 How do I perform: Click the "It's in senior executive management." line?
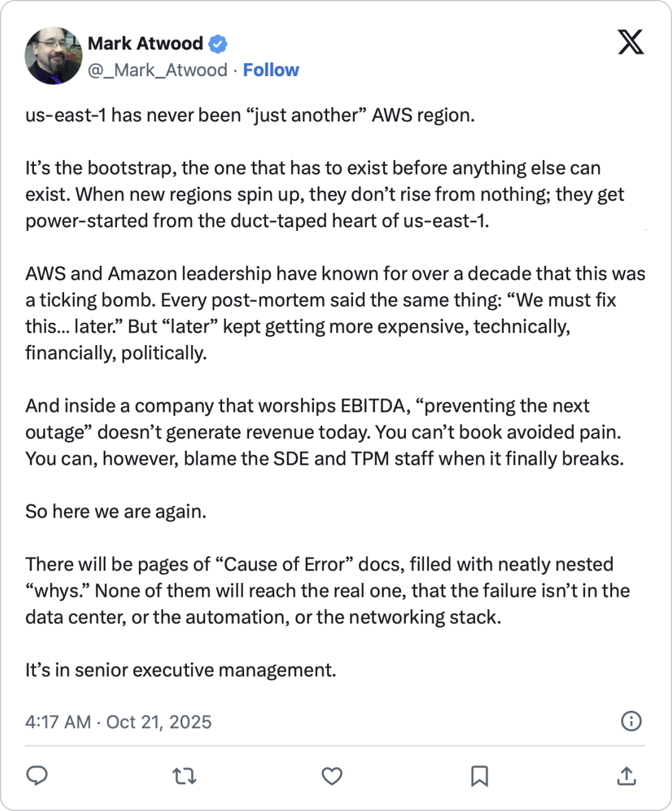(181, 670)
